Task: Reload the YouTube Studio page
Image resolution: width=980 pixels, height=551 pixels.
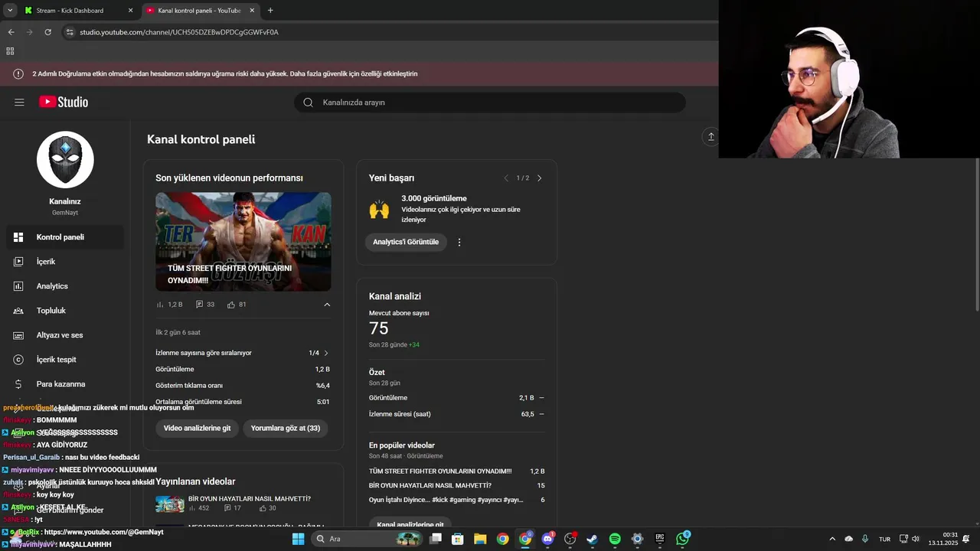Action: click(x=47, y=32)
